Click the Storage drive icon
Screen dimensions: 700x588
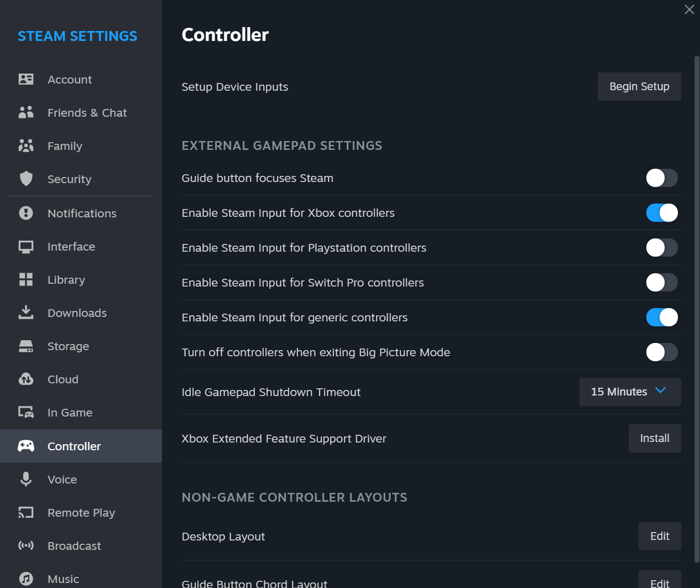(26, 346)
